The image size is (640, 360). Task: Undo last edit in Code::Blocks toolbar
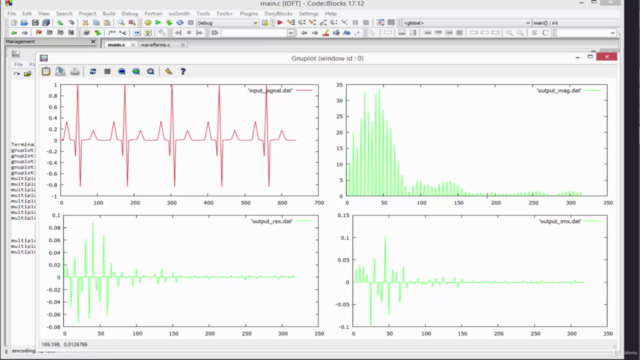click(60, 23)
